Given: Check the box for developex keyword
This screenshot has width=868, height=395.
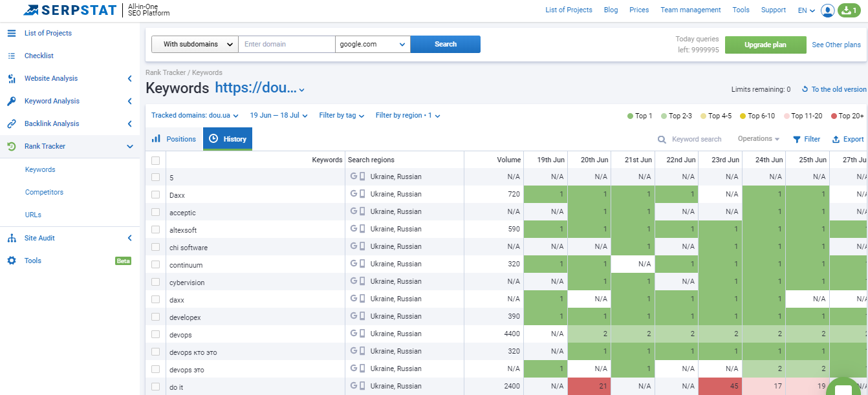Looking at the screenshot, I should (155, 317).
